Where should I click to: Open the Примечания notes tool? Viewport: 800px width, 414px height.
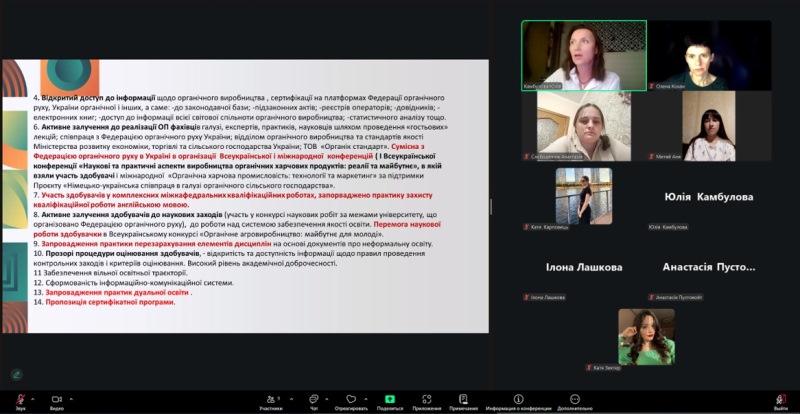(x=463, y=402)
